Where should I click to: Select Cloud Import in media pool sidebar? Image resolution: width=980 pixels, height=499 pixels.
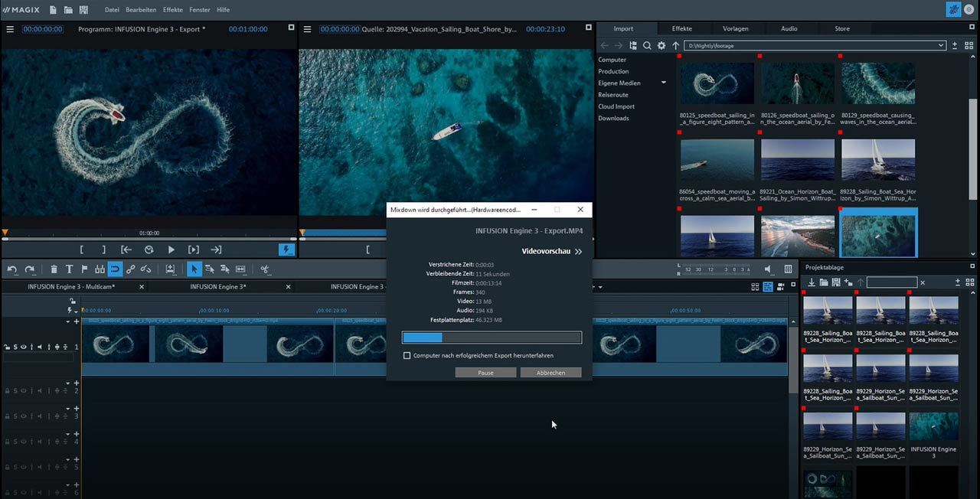point(616,106)
